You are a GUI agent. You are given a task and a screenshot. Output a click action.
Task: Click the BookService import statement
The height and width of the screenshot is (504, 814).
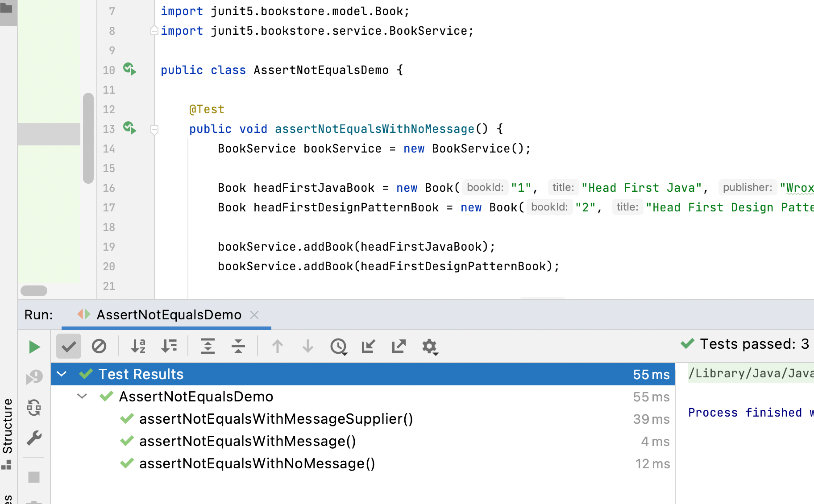click(x=317, y=31)
